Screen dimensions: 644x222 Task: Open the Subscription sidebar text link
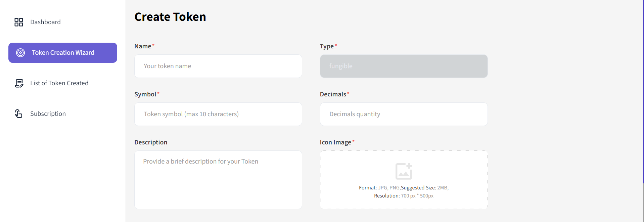(48, 114)
